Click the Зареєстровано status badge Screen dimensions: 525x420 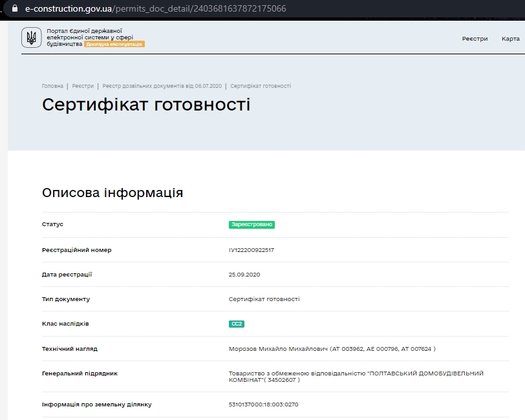point(252,225)
